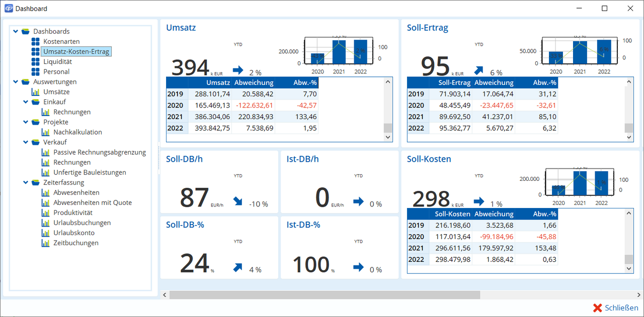Click the Personal dashboard grid icon
Screen dimensions: 644x317
pos(35,71)
